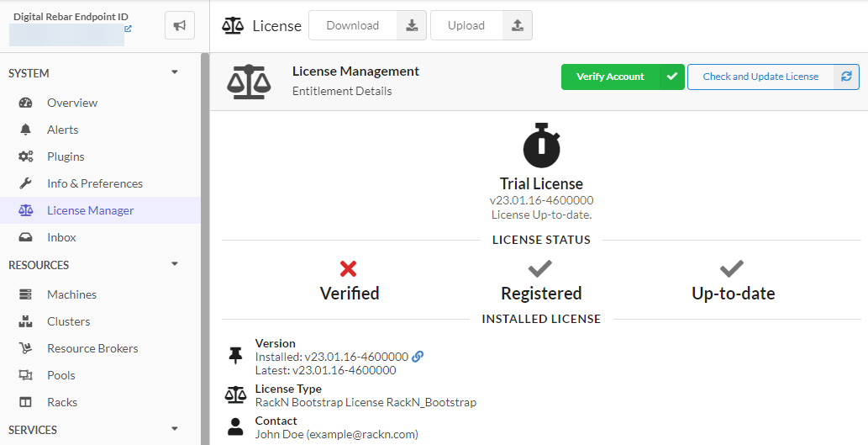Open Machines in the sidebar

tap(71, 294)
